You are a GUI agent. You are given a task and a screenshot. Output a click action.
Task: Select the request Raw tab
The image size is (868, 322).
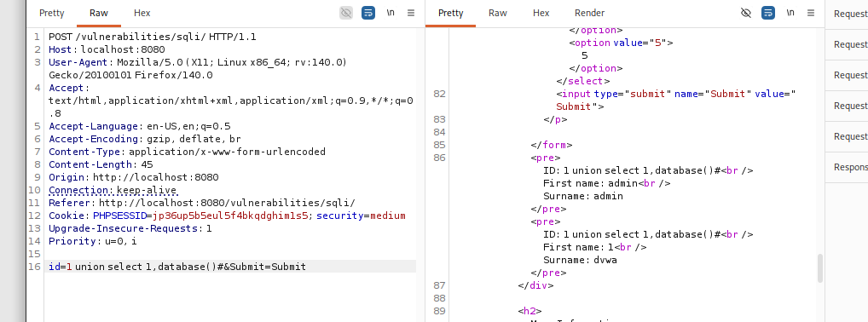pos(99,13)
